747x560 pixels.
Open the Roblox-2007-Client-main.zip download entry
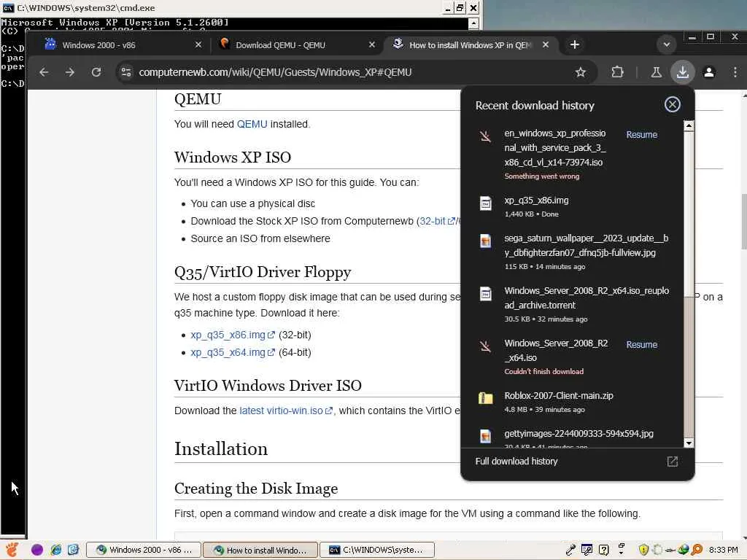tap(572, 402)
